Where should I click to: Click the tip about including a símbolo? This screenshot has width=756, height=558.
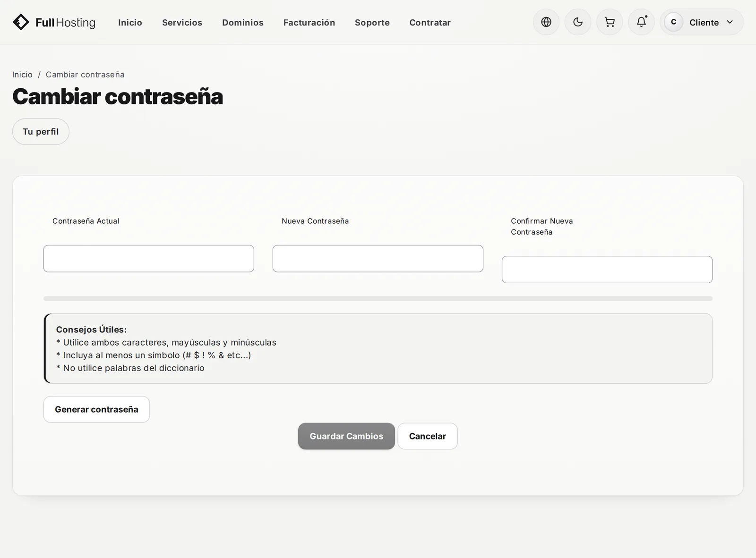(x=154, y=355)
